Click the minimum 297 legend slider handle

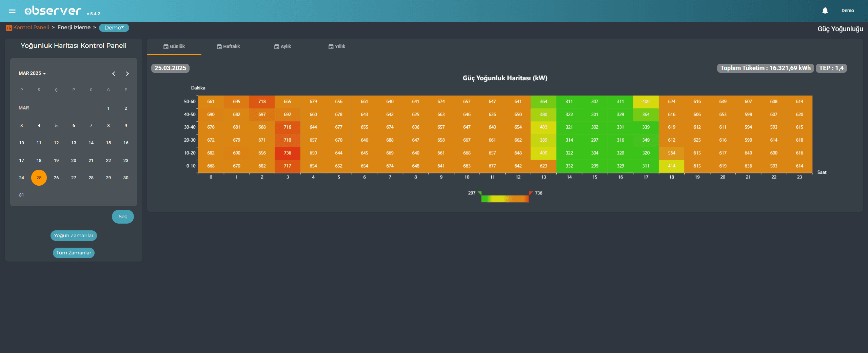tap(479, 193)
